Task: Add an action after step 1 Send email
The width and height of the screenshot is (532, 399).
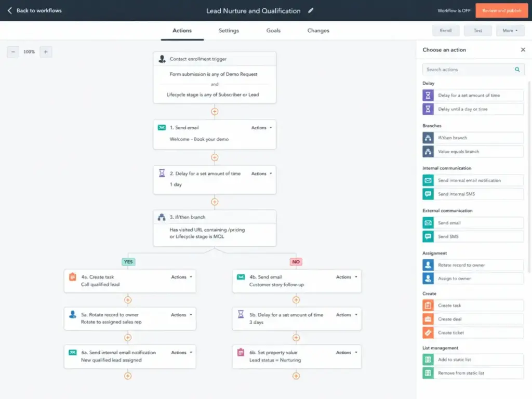Action: [215, 157]
